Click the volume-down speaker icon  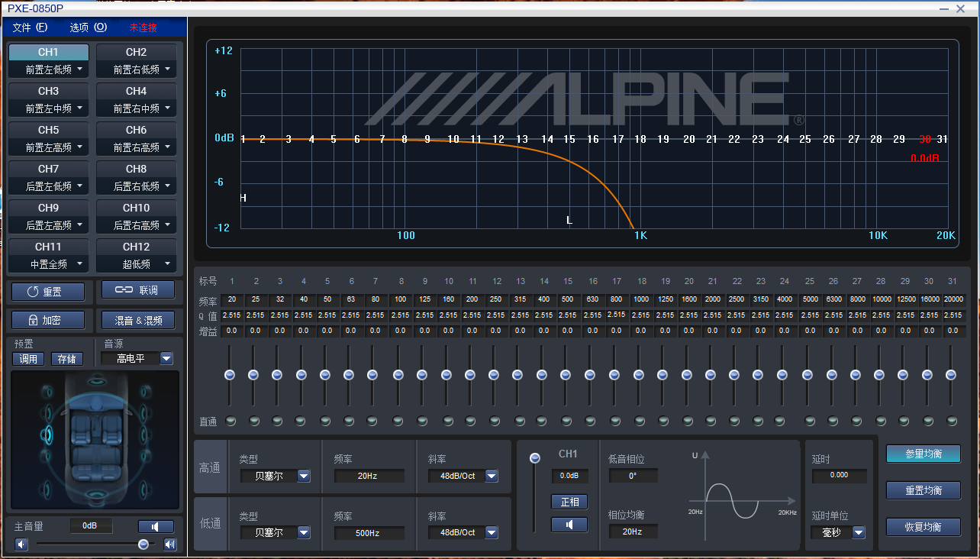(22, 544)
